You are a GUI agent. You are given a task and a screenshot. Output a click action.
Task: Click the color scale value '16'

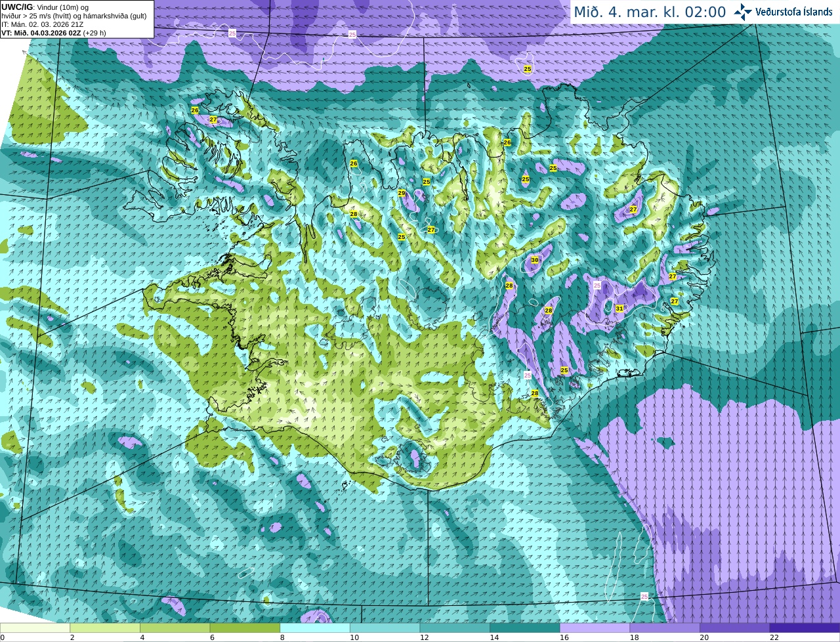coord(564,637)
